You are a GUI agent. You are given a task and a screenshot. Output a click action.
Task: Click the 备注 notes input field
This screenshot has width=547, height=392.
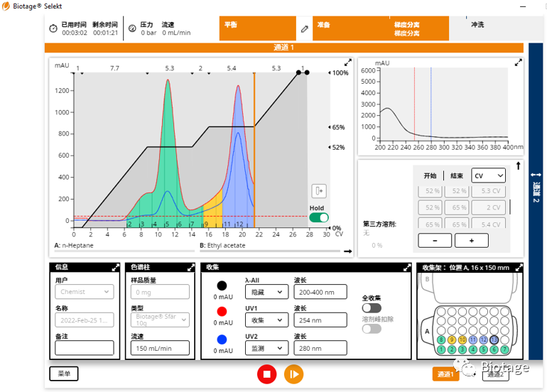[x=85, y=348]
